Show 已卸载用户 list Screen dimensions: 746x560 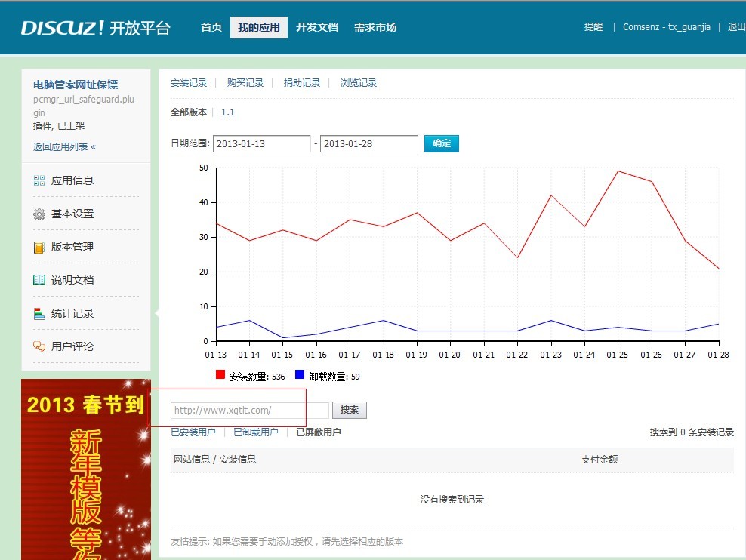tap(256, 432)
